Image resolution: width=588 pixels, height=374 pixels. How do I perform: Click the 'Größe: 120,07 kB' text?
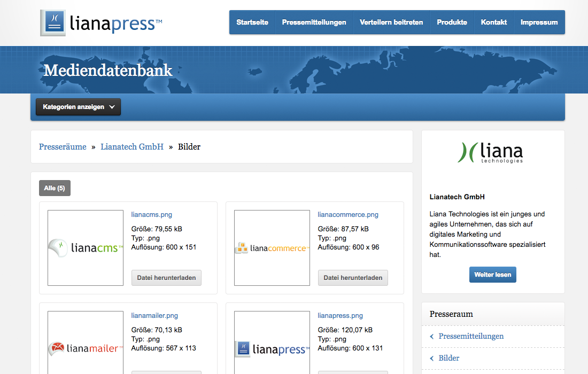[x=345, y=330]
